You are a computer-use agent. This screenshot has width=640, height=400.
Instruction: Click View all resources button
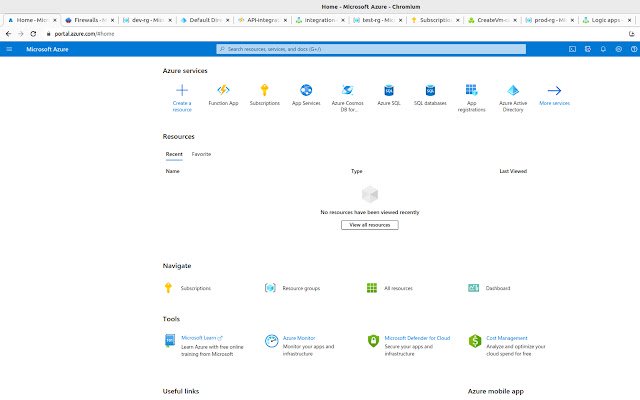370,225
